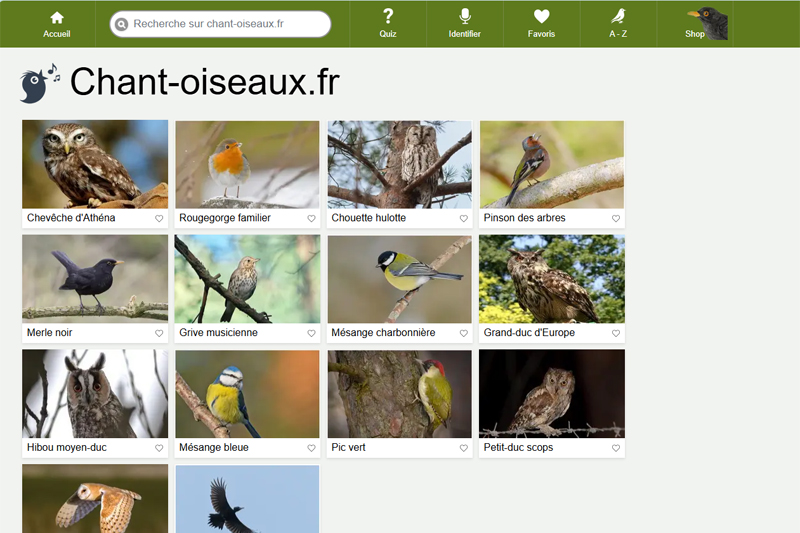
Task: Click the search magnifier icon
Action: [121, 24]
